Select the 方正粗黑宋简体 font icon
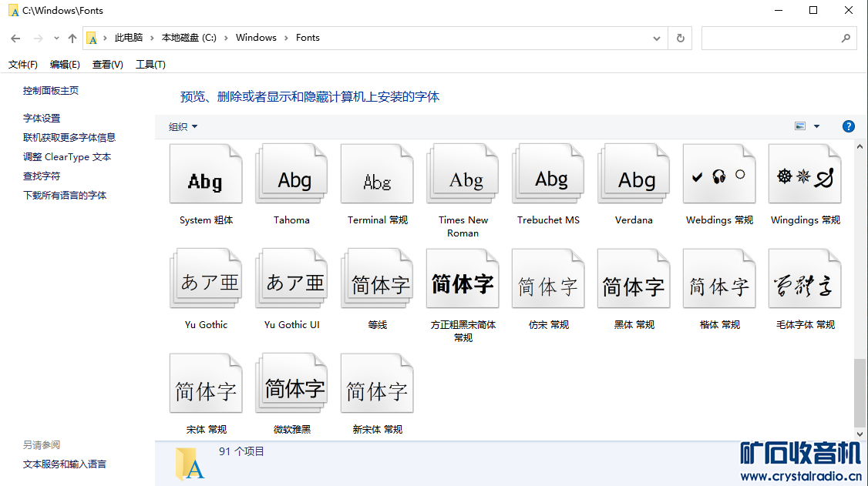868x486 pixels. [463, 278]
